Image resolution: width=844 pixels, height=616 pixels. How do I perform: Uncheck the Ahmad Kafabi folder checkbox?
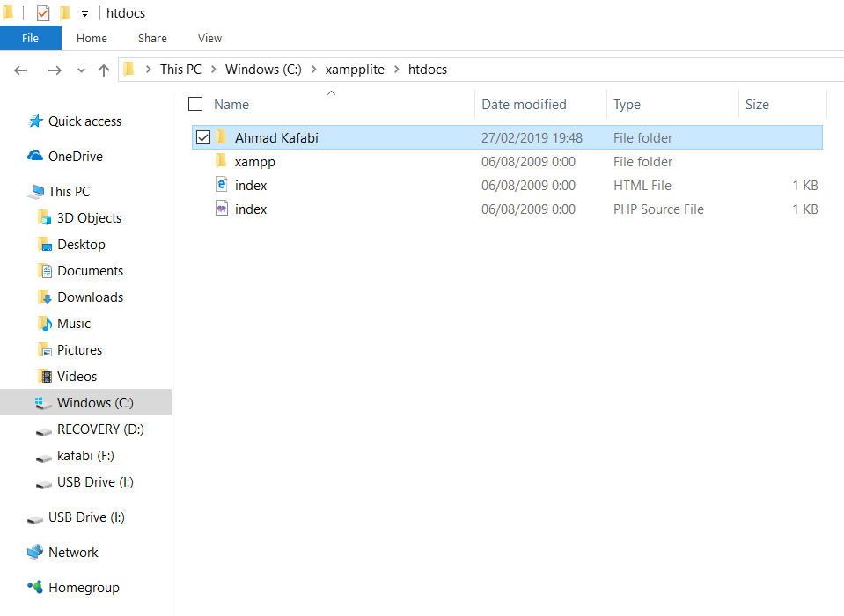pyautogui.click(x=203, y=138)
